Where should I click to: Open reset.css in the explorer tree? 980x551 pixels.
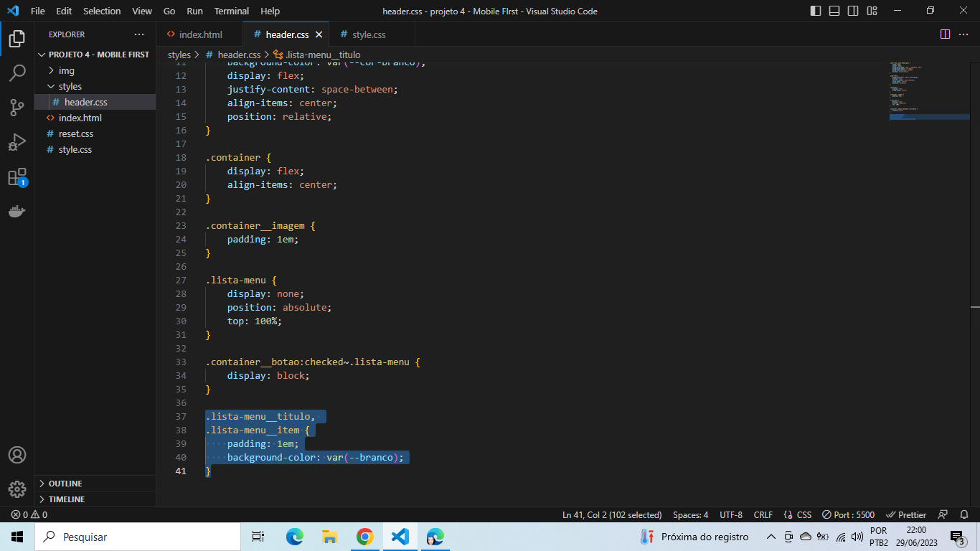[x=95, y=133]
